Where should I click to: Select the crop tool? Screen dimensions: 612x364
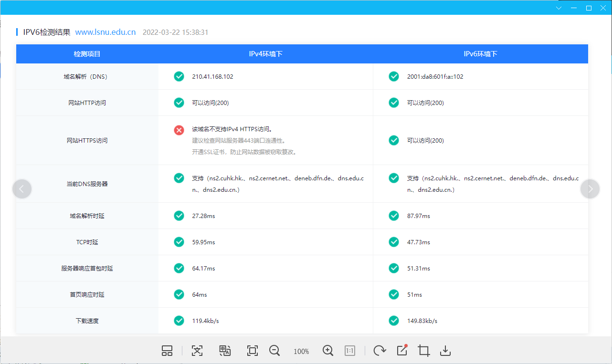tap(423, 351)
